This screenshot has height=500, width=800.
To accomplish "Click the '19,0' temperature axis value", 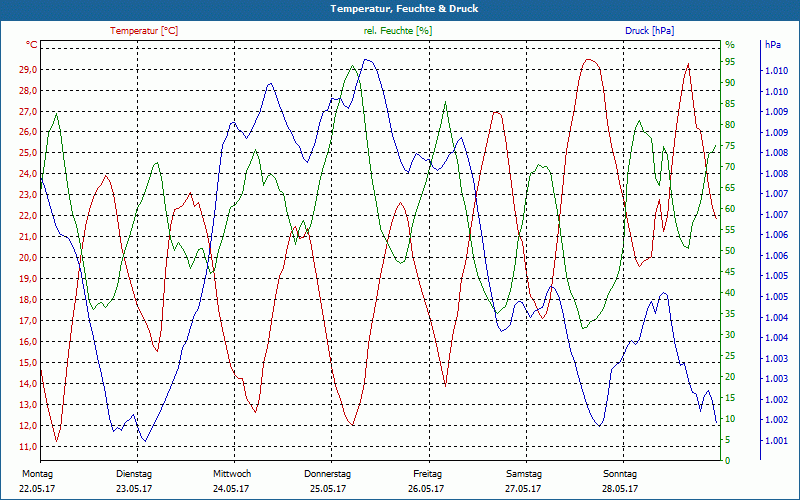I will coord(28,279).
